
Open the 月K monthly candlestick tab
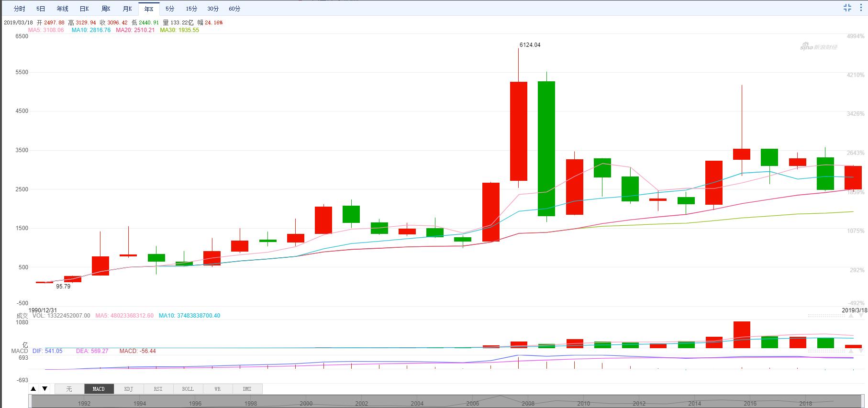point(127,9)
